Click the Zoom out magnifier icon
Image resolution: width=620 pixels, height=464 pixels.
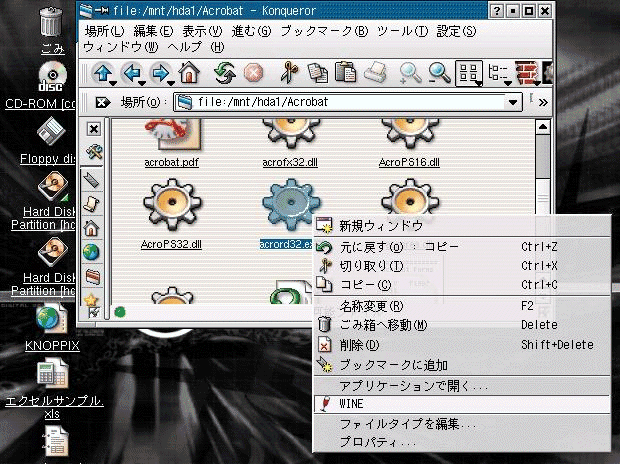tap(439, 73)
